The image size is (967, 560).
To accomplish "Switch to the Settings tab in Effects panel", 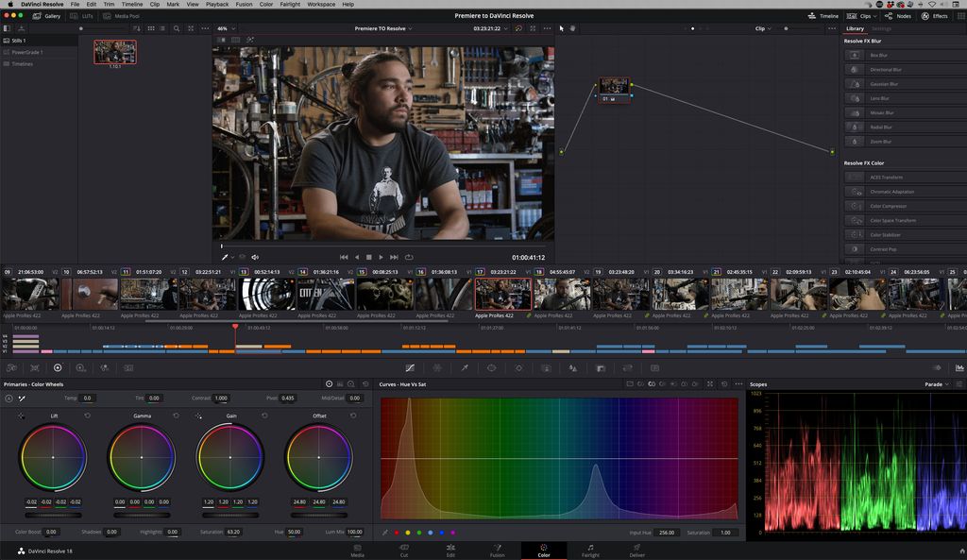I will tap(882, 28).
